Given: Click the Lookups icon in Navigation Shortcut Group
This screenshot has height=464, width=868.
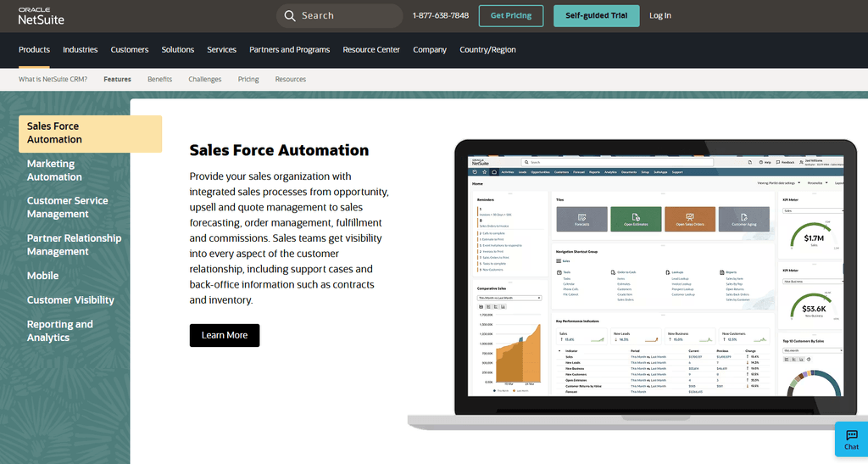Looking at the screenshot, I should pyautogui.click(x=668, y=272).
